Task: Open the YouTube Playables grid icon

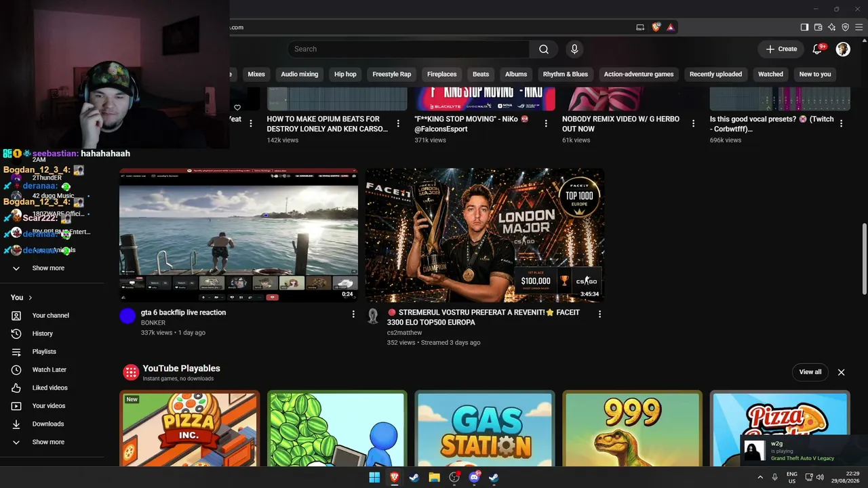Action: [131, 372]
